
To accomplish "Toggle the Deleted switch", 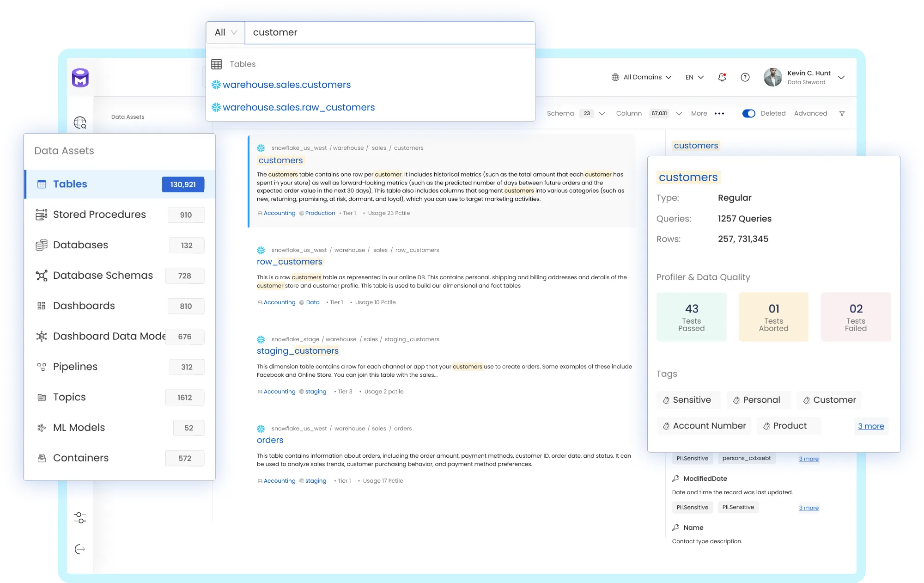I will click(748, 113).
